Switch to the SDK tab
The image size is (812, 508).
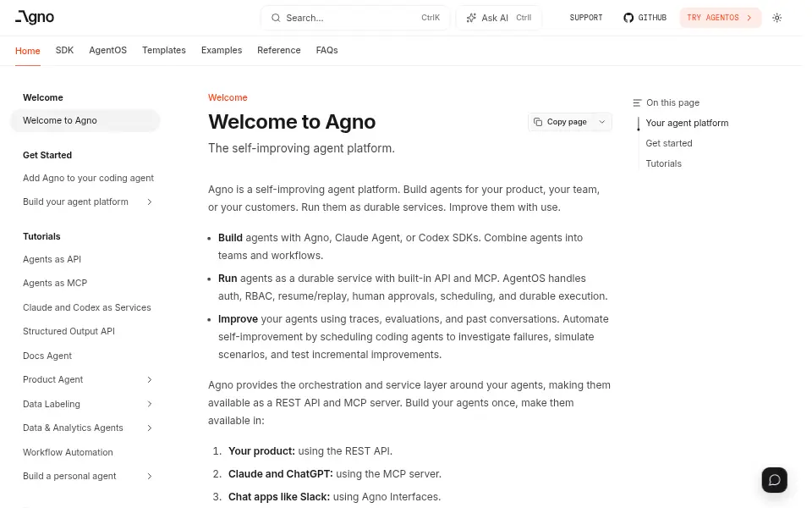pyautogui.click(x=65, y=50)
